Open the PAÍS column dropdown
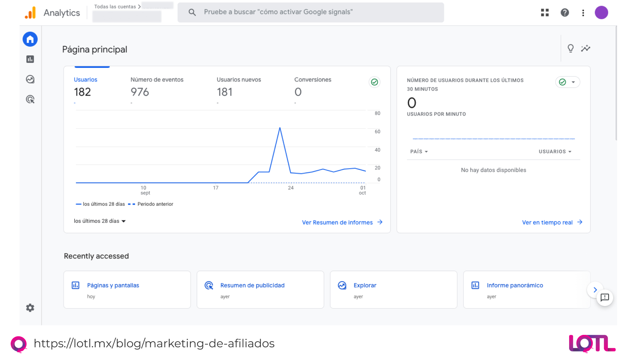Viewport: 637px width, 364px height. pyautogui.click(x=419, y=151)
